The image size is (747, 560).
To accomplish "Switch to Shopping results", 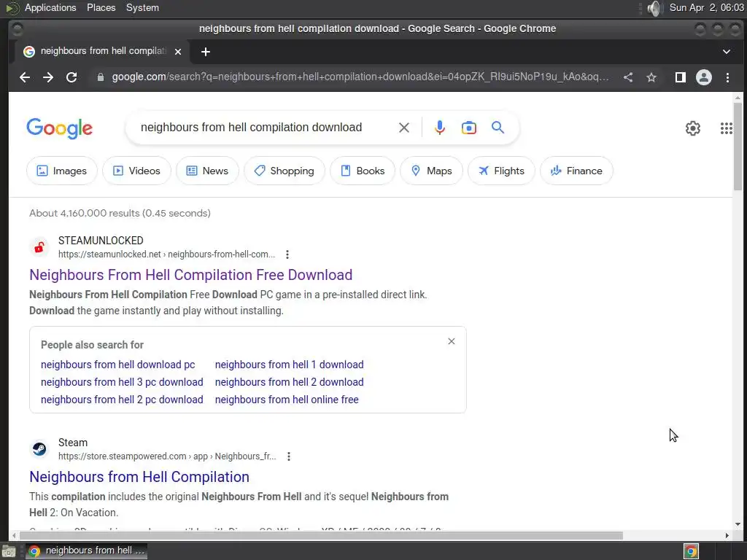I will (x=285, y=171).
